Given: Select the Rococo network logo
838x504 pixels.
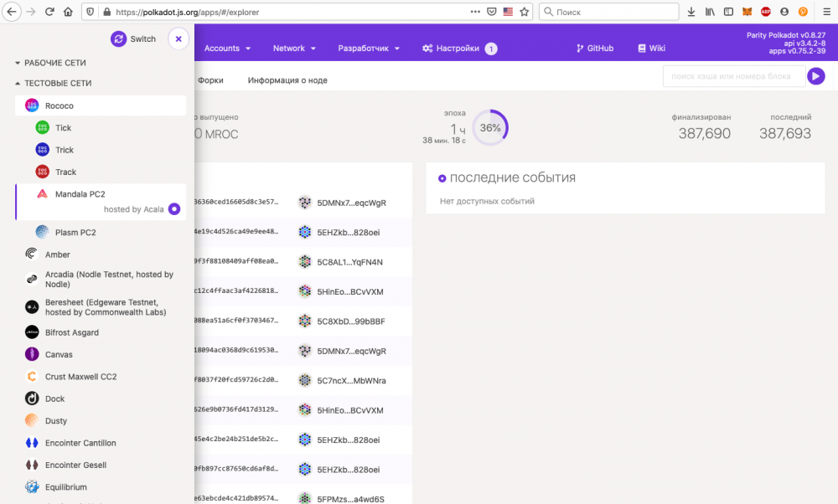Looking at the screenshot, I should coord(32,105).
